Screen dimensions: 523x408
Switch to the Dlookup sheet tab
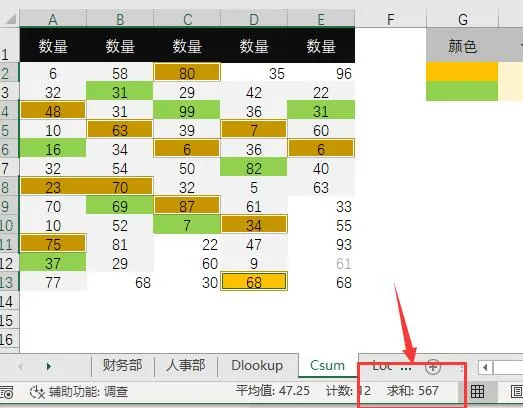click(x=257, y=365)
